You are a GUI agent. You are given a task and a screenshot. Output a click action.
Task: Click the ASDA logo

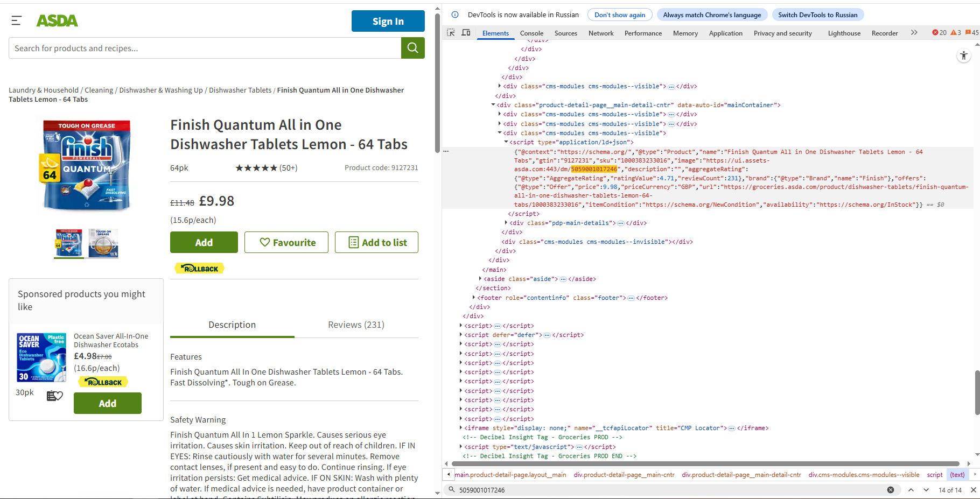(x=57, y=20)
